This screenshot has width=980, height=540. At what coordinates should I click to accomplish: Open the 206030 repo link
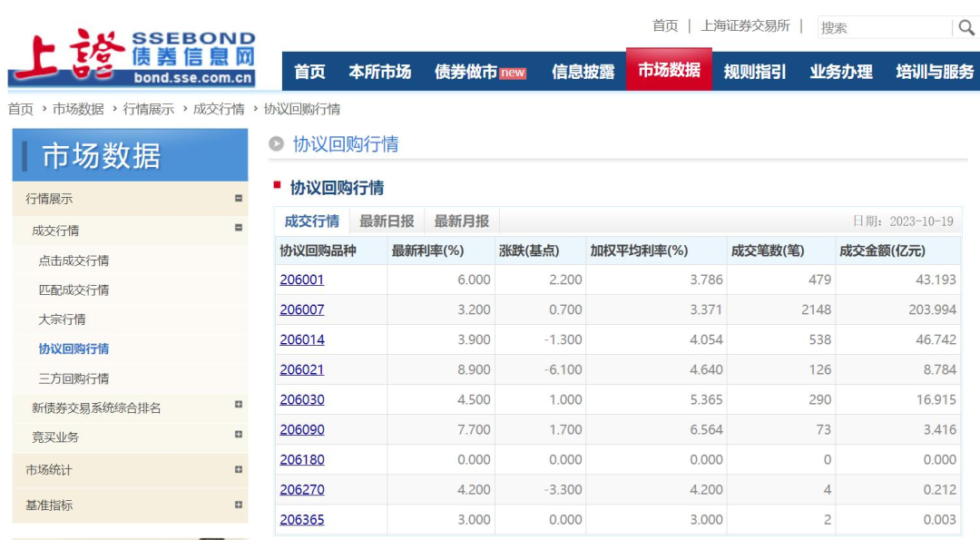click(302, 399)
